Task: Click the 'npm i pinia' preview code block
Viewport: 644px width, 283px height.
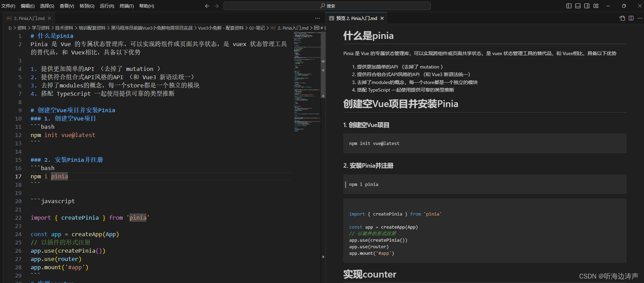Action: 485,184
